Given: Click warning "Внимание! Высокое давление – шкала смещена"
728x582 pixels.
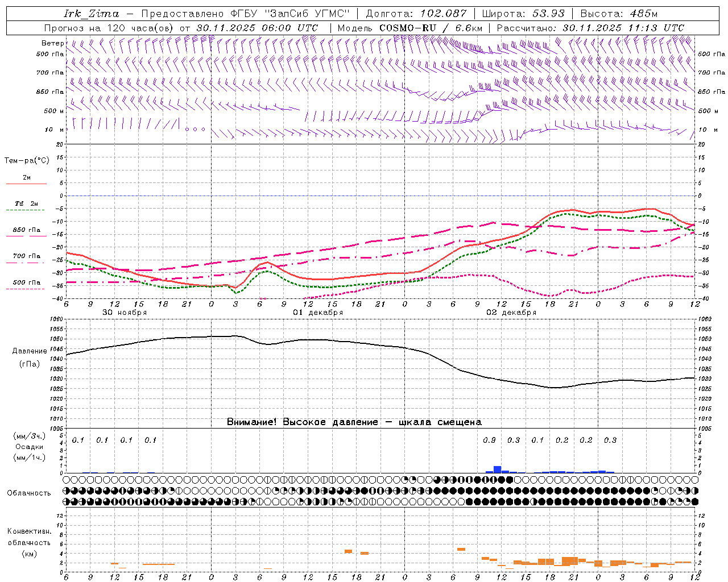Looking at the screenshot, I should click(x=354, y=422).
